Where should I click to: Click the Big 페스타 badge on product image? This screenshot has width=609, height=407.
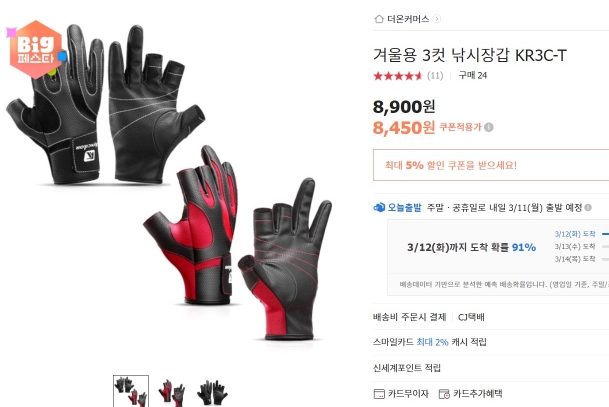36,49
